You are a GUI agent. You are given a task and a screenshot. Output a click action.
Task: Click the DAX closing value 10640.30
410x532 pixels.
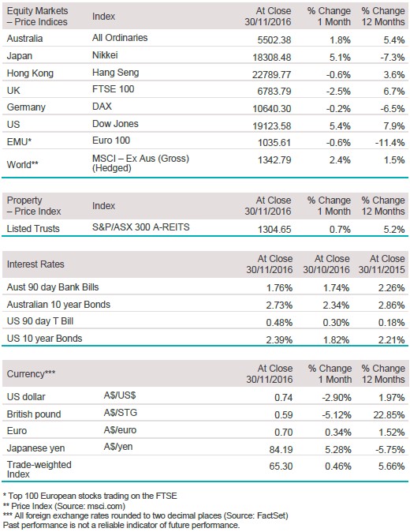(271, 109)
